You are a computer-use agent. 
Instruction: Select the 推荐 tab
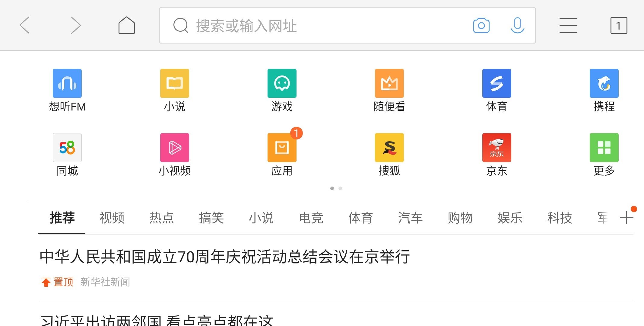62,218
